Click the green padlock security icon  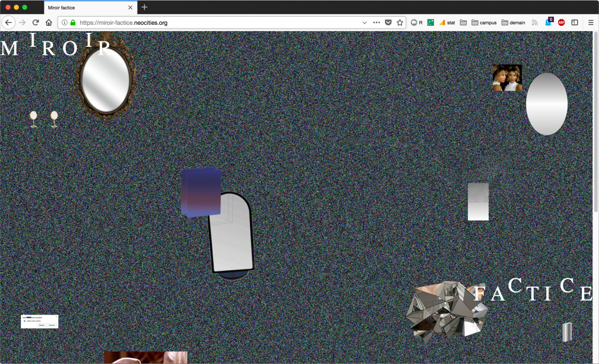[73, 23]
